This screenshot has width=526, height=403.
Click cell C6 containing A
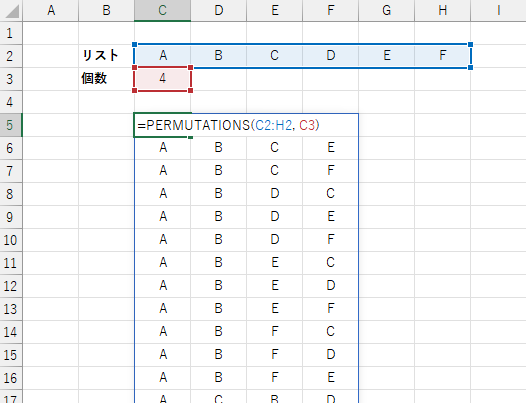tap(162, 148)
